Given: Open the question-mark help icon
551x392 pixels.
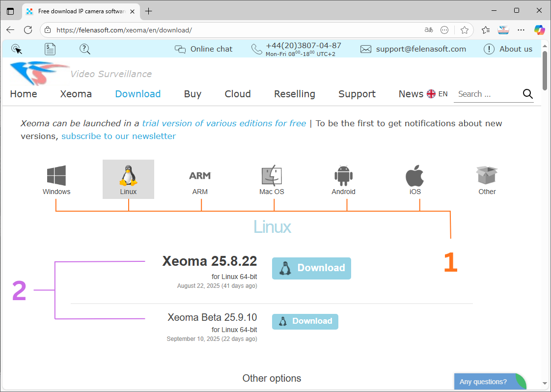Looking at the screenshot, I should pyautogui.click(x=84, y=49).
